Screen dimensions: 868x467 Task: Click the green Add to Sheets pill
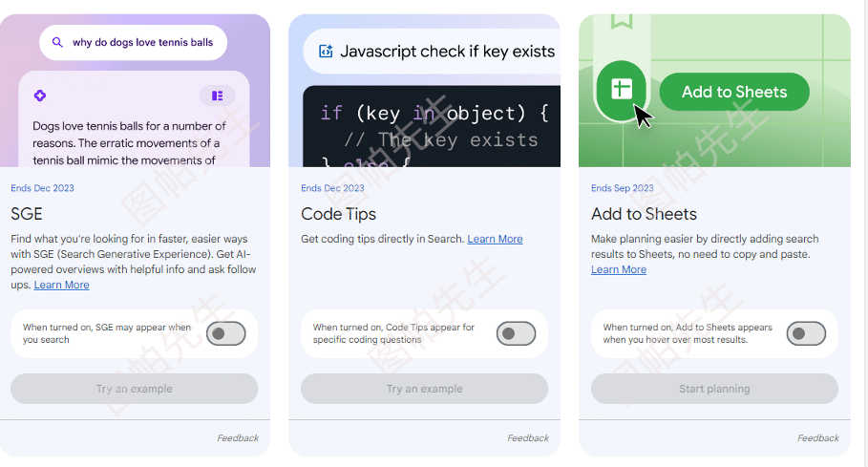[734, 92]
